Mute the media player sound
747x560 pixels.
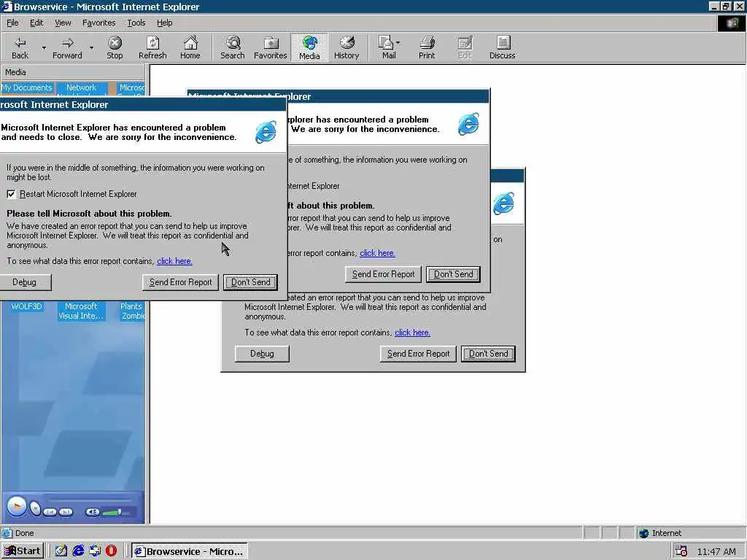click(x=93, y=512)
